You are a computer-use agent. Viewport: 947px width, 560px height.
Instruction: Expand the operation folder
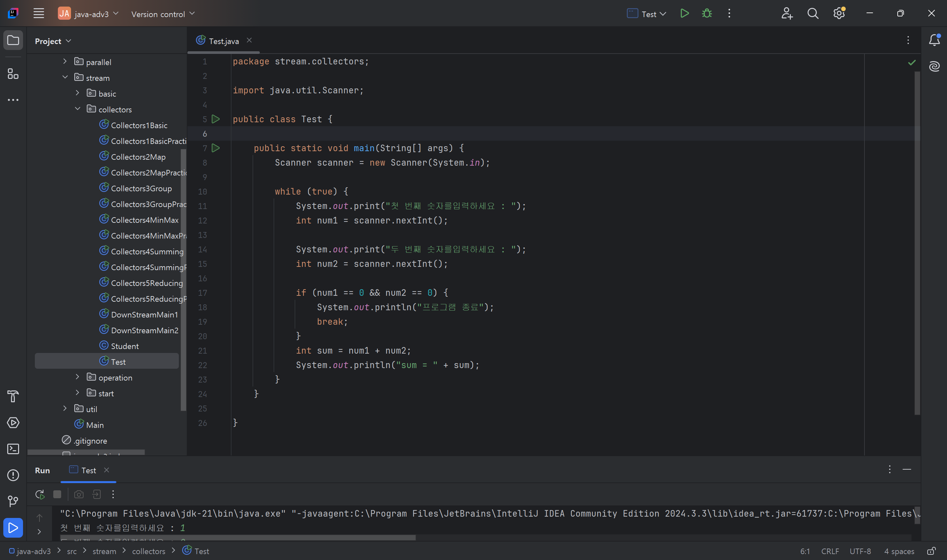tap(77, 377)
